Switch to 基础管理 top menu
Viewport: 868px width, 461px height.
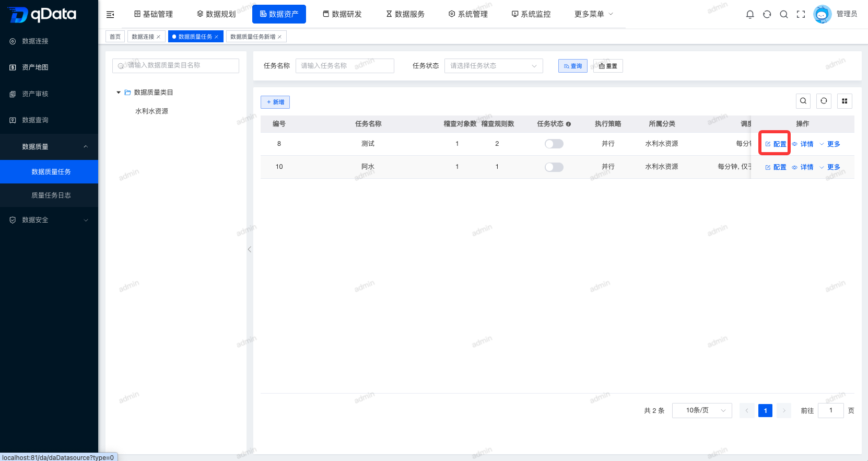coord(153,14)
